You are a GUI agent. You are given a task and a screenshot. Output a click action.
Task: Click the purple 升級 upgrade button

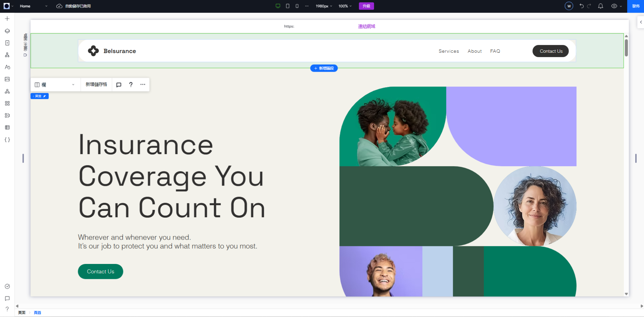click(x=366, y=6)
